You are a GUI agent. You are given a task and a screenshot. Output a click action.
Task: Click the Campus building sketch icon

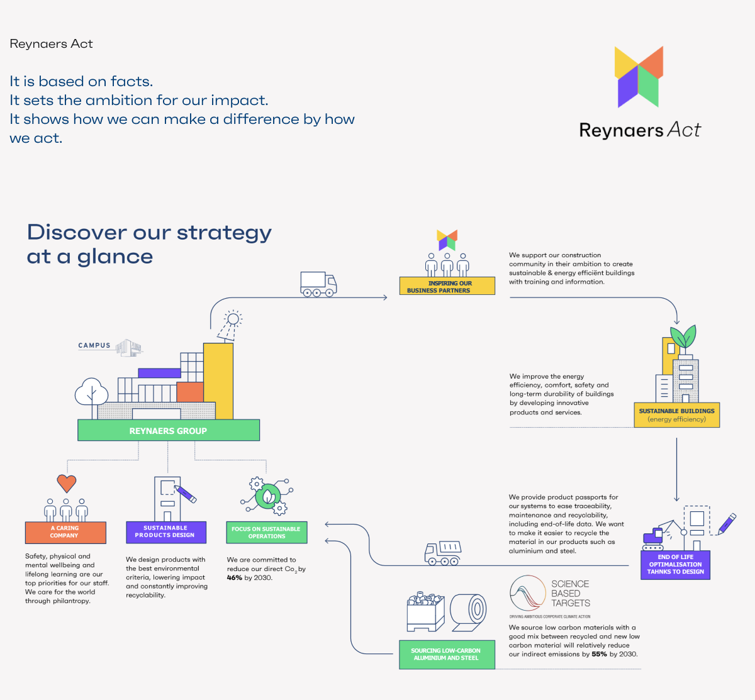[129, 348]
